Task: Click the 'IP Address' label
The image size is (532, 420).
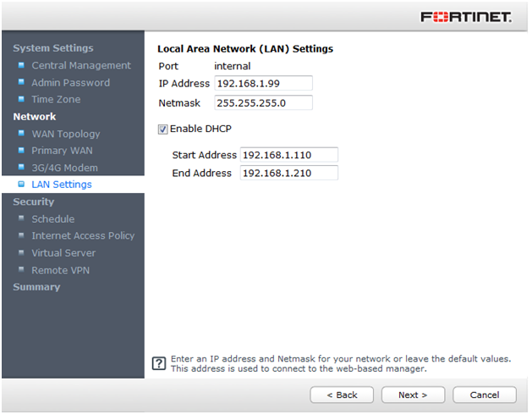Action: coord(184,84)
